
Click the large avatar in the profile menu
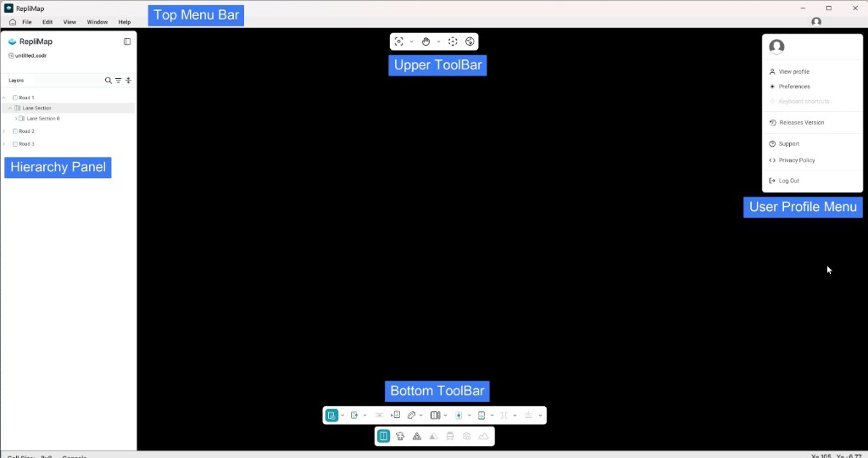pos(776,47)
